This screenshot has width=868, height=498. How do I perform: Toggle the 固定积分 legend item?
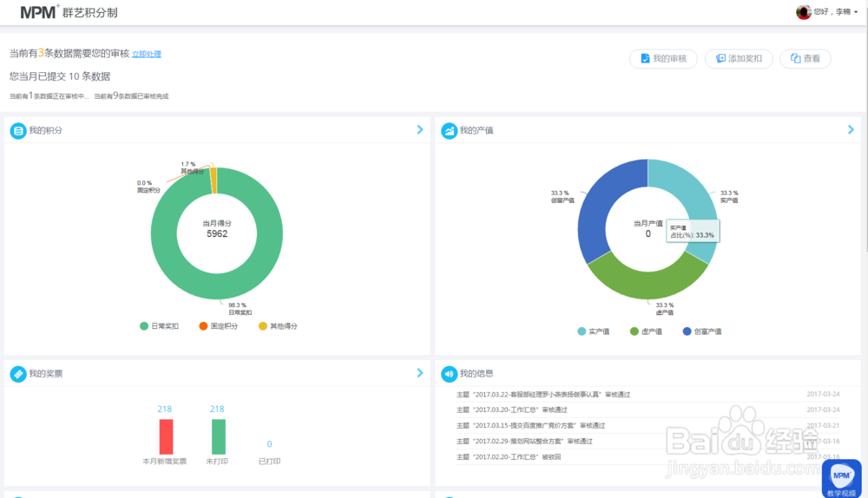coord(219,326)
